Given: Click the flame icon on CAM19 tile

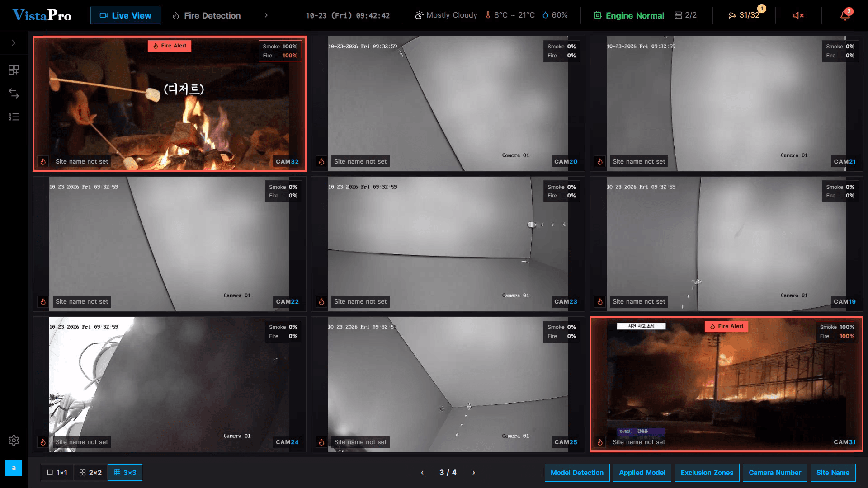Looking at the screenshot, I should (x=600, y=301).
